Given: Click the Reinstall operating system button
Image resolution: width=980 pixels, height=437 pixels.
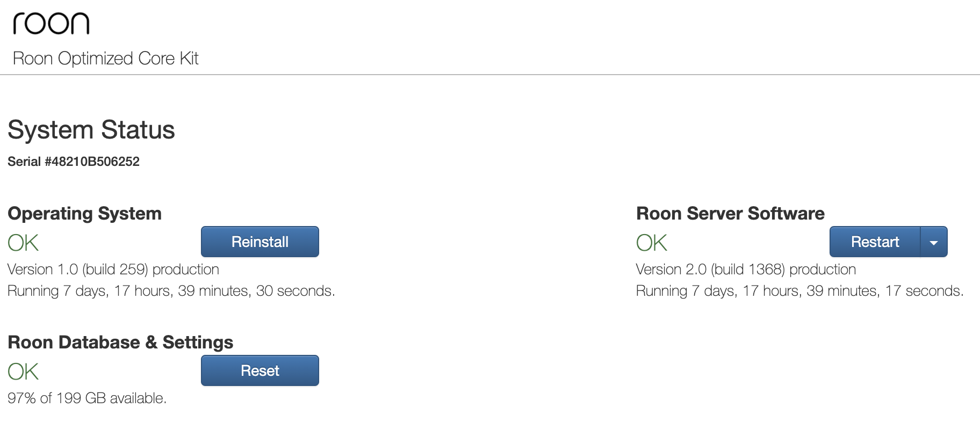Looking at the screenshot, I should pyautogui.click(x=260, y=242).
